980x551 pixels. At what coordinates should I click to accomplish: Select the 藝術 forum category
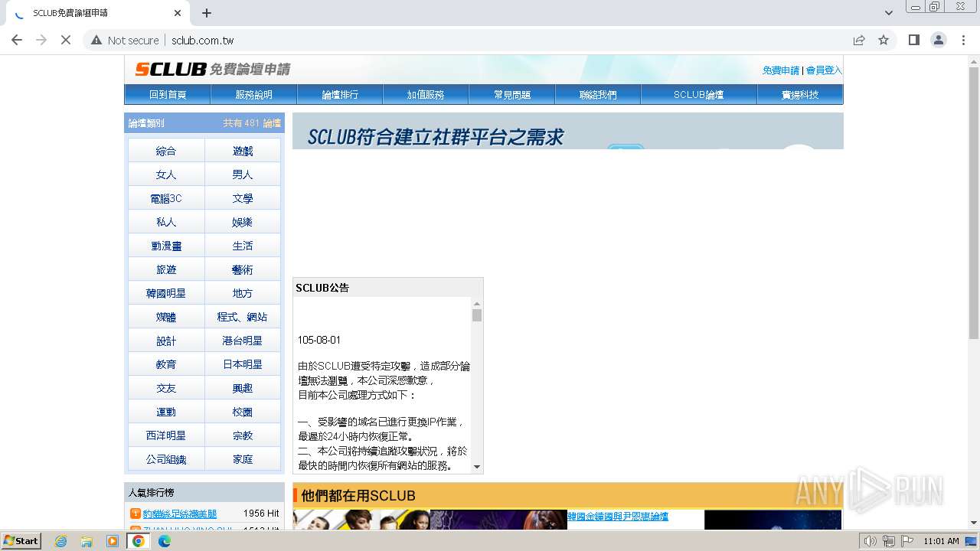(243, 270)
